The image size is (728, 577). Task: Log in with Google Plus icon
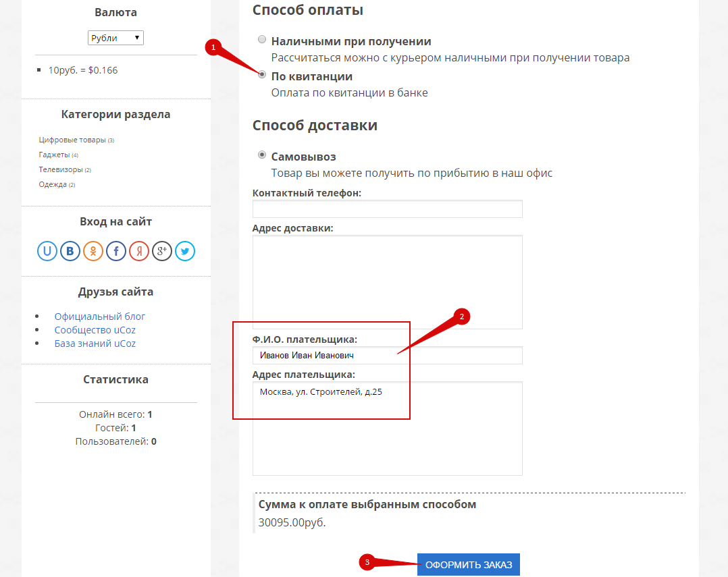pos(162,252)
